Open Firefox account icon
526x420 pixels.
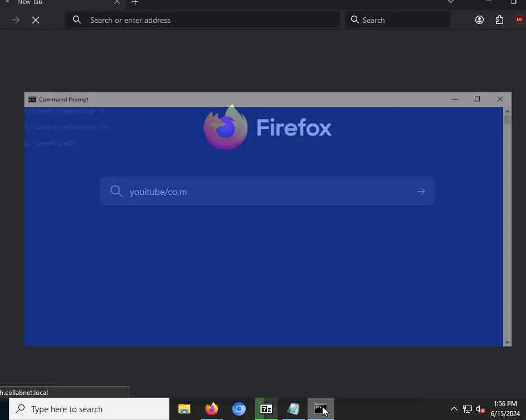coord(479,20)
